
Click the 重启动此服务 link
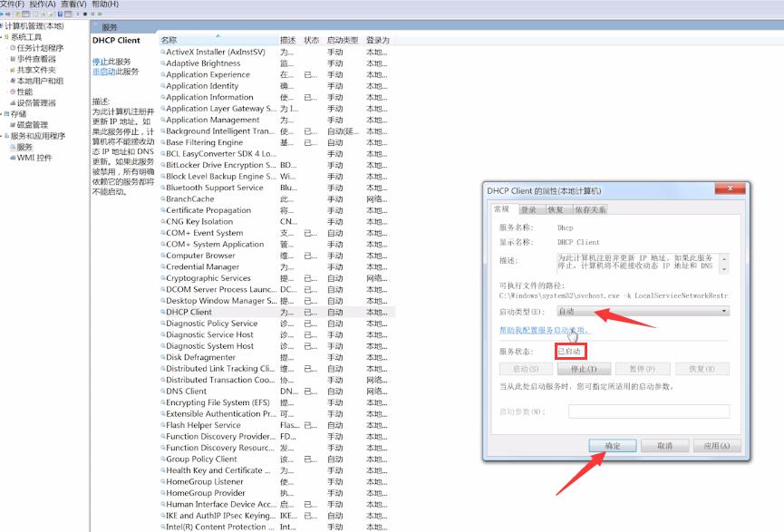coord(115,72)
